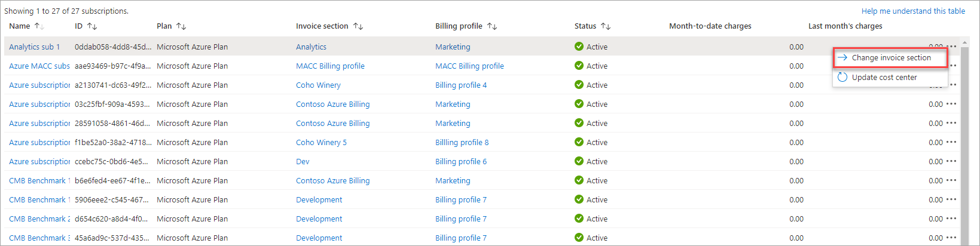Choose Update cost center menu option
Viewport: 980px width, 246px height.
pyautogui.click(x=884, y=78)
